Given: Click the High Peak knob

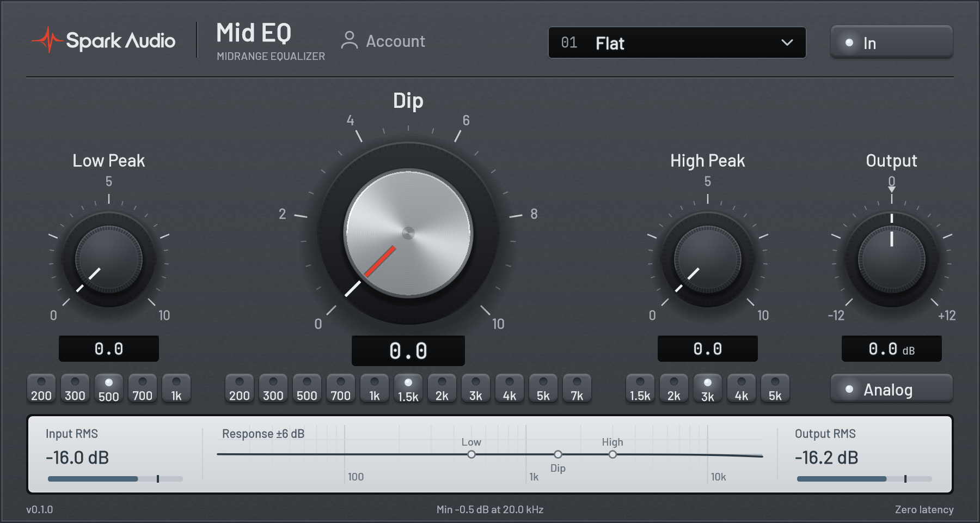Looking at the screenshot, I should tap(708, 259).
